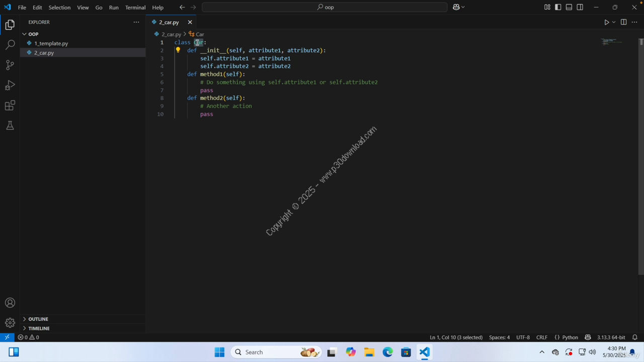This screenshot has width=644, height=362.
Task: Go back with the left arrow
Action: tap(182, 7)
